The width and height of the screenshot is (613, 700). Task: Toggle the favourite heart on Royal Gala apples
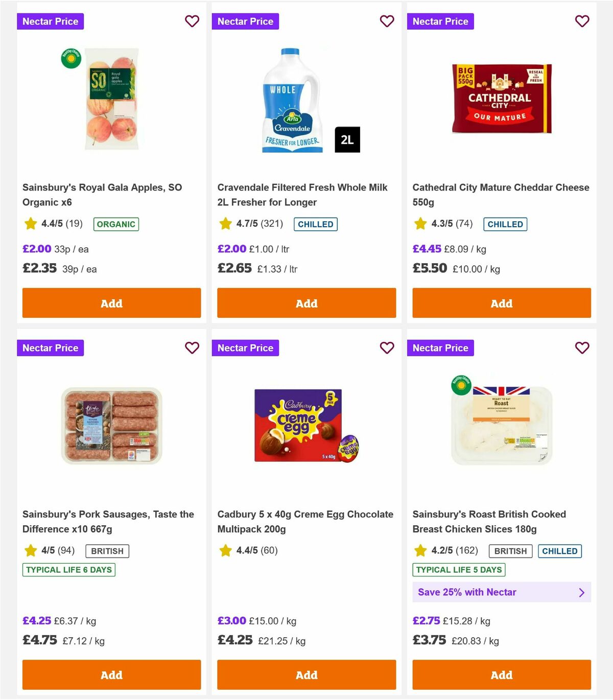coord(192,21)
